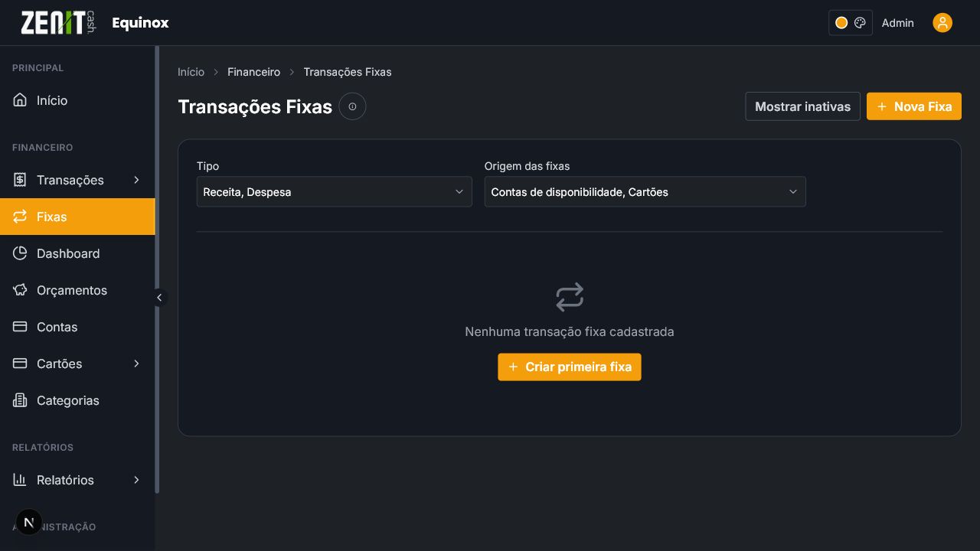Click the sidebar vertical scrollbar

157,269
